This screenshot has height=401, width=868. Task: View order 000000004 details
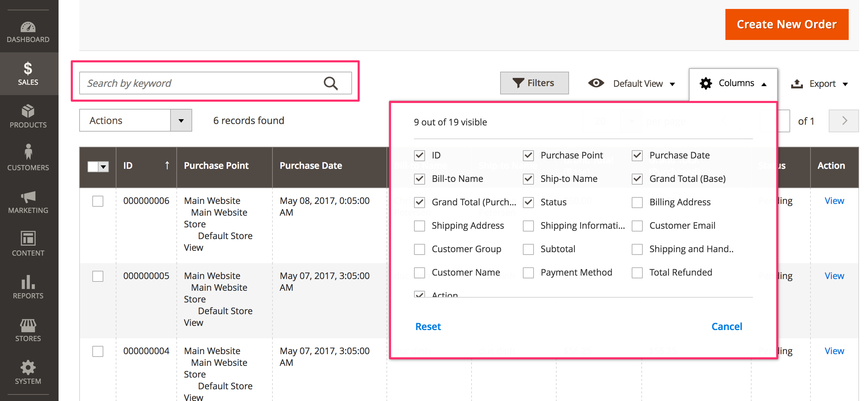834,351
